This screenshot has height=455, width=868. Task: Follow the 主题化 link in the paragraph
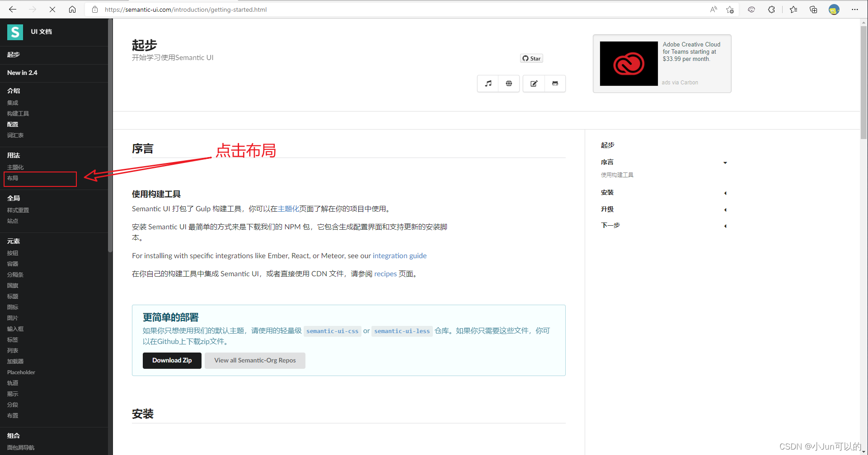pyautogui.click(x=288, y=209)
